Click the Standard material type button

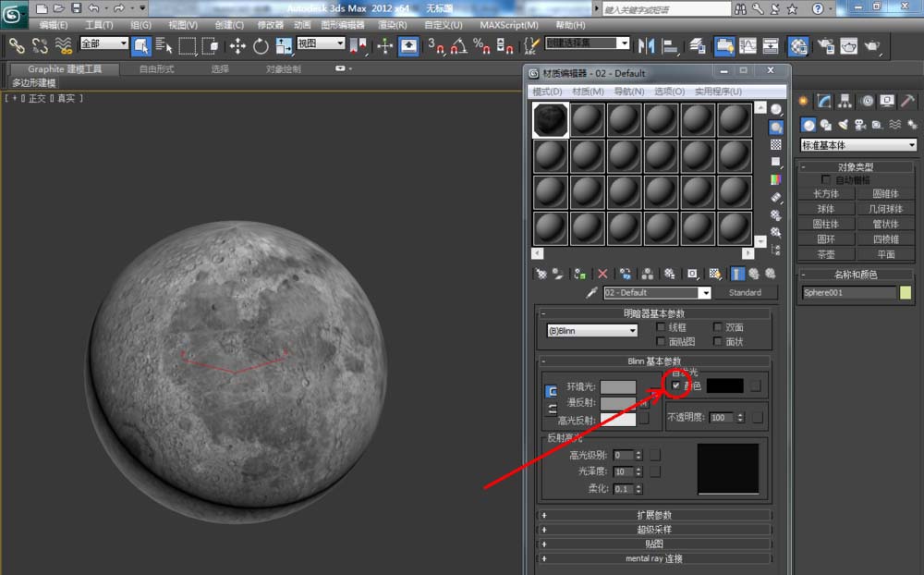[745, 293]
